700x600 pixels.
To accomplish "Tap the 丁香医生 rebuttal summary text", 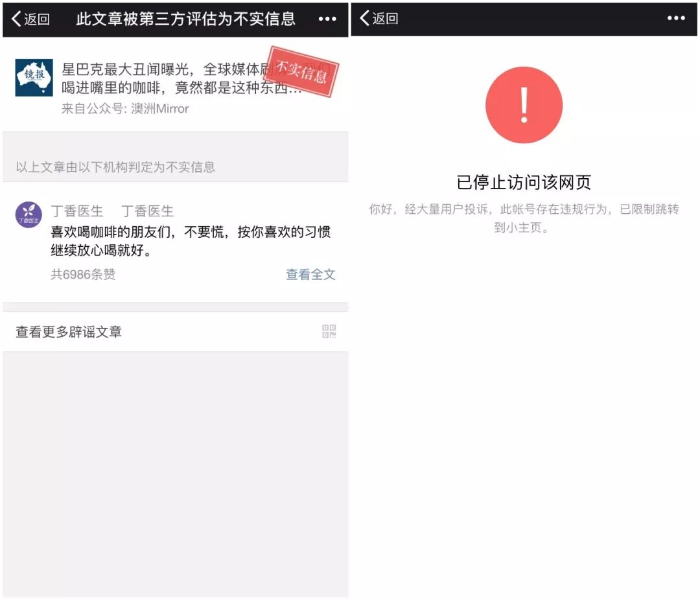I will click(191, 241).
